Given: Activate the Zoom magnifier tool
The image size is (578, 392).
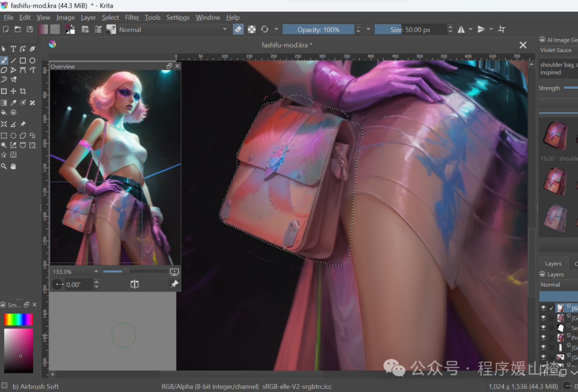Looking at the screenshot, I should click(x=4, y=166).
